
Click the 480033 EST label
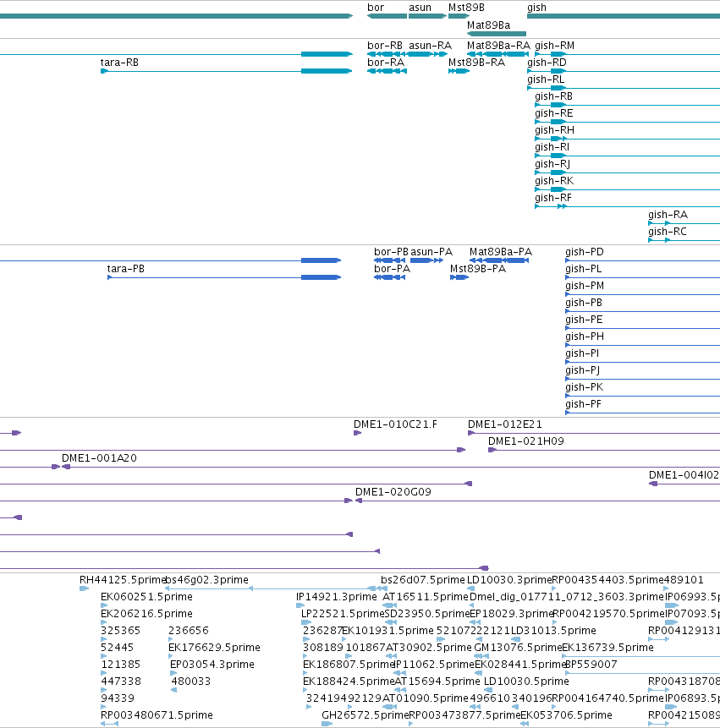pos(191,681)
